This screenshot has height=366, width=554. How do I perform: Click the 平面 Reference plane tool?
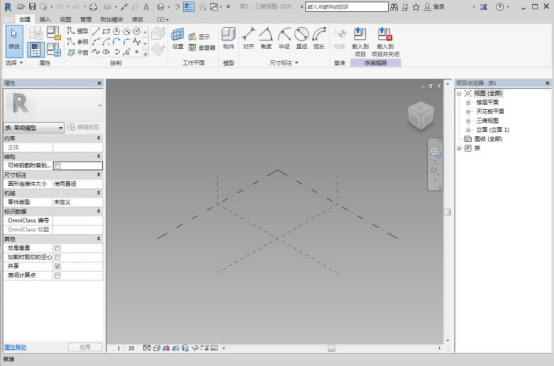pos(78,52)
